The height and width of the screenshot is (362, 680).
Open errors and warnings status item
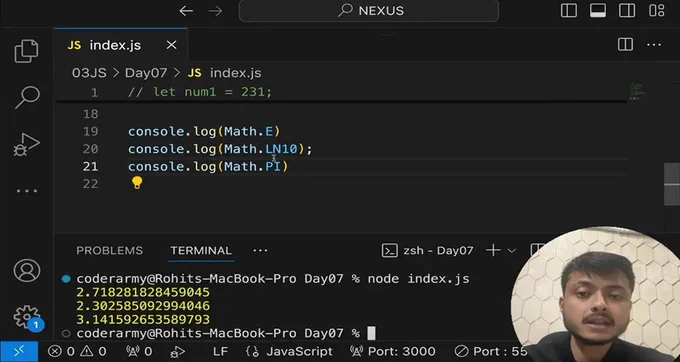pos(77,351)
